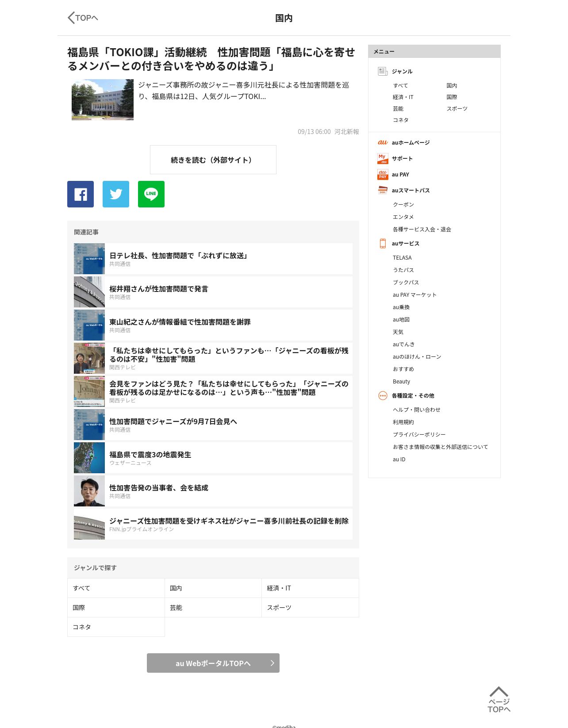This screenshot has width=568, height=728.
Task: Open au地図 link
Action: pos(401,319)
